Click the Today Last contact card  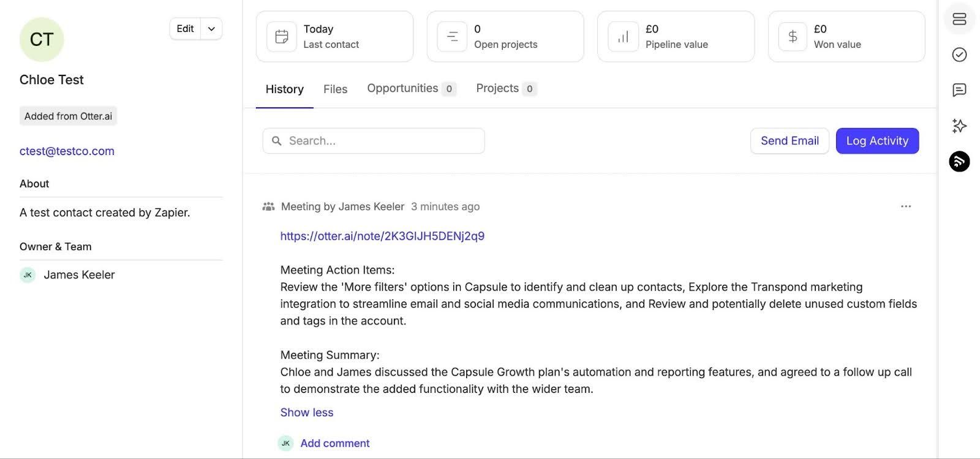coord(334,36)
